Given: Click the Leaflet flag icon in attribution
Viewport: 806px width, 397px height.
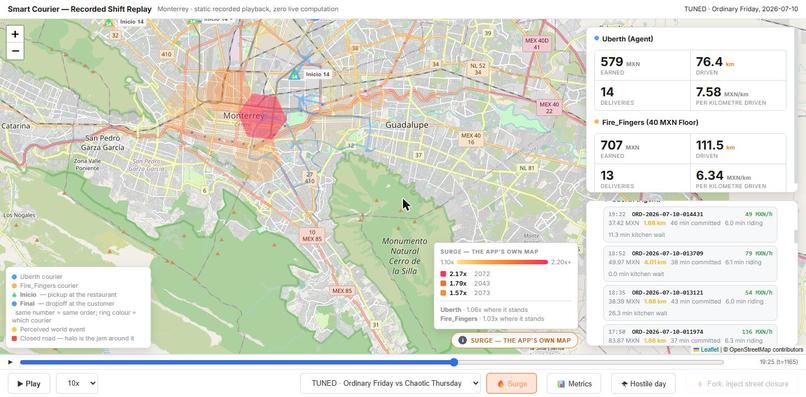Looking at the screenshot, I should (697, 350).
